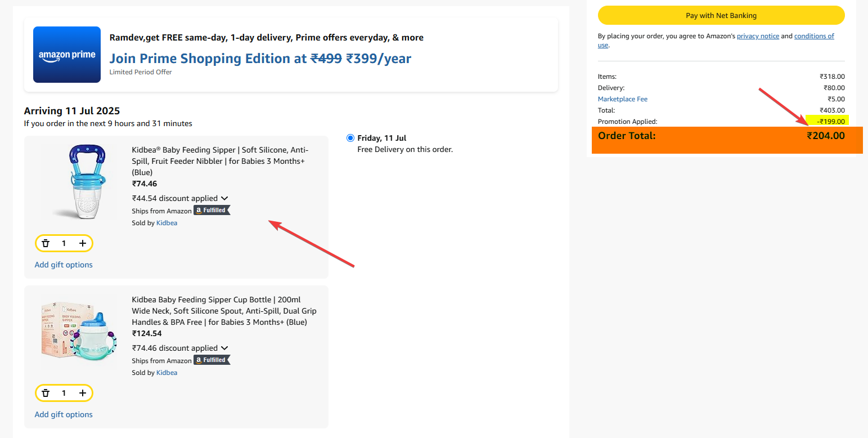Click Pay with Net Banking button
Image resolution: width=868 pixels, height=438 pixels.
pyautogui.click(x=721, y=16)
